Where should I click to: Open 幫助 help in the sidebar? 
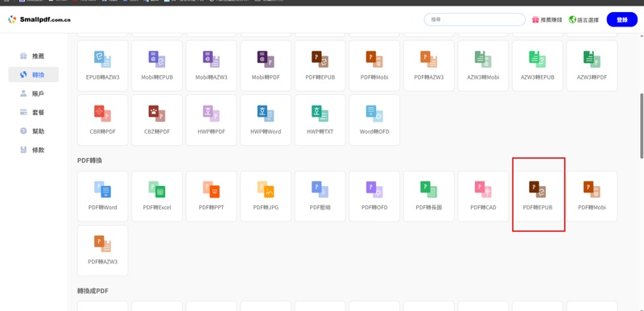(33, 131)
